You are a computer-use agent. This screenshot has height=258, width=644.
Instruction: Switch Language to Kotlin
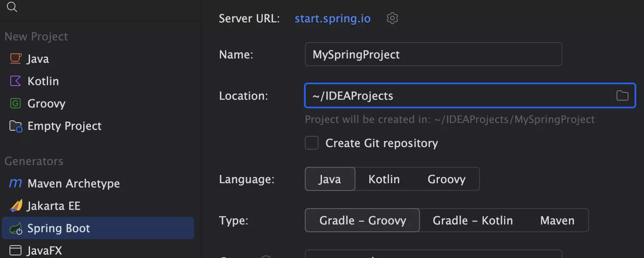point(384,179)
